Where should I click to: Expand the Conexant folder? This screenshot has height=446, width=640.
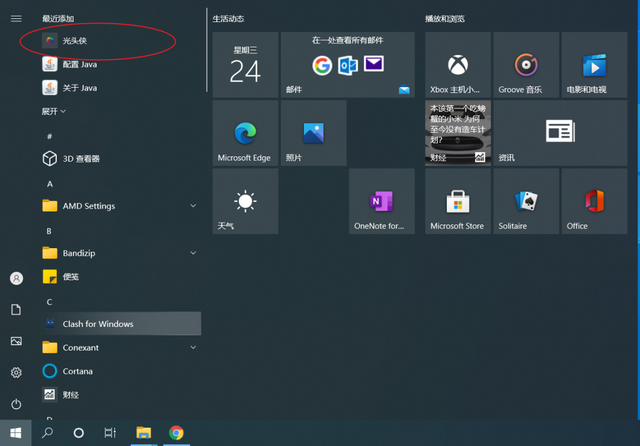120,348
